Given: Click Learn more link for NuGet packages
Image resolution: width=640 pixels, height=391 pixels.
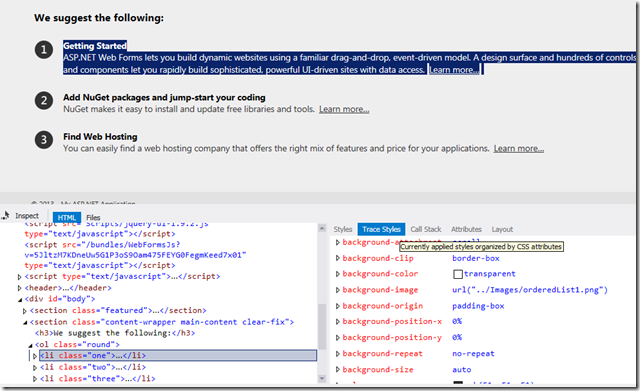Looking at the screenshot, I should tap(344, 109).
